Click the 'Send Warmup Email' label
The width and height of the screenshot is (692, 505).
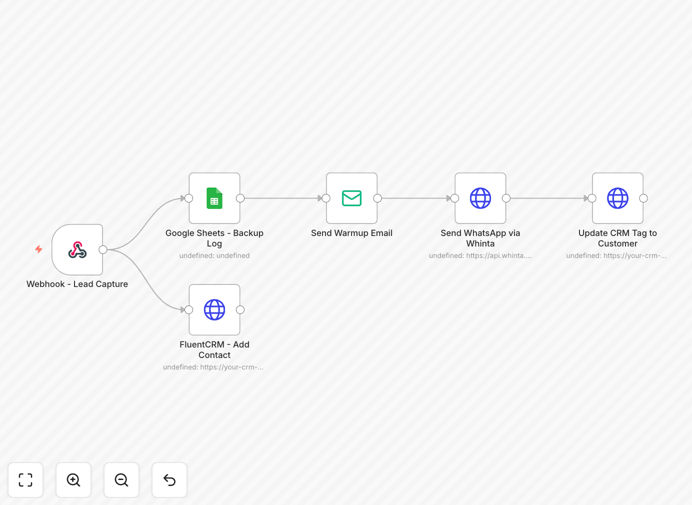click(x=352, y=233)
